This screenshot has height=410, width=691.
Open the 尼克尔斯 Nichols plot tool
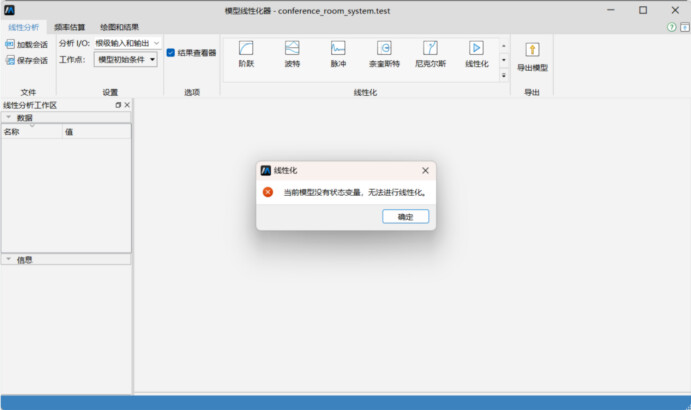(x=430, y=54)
